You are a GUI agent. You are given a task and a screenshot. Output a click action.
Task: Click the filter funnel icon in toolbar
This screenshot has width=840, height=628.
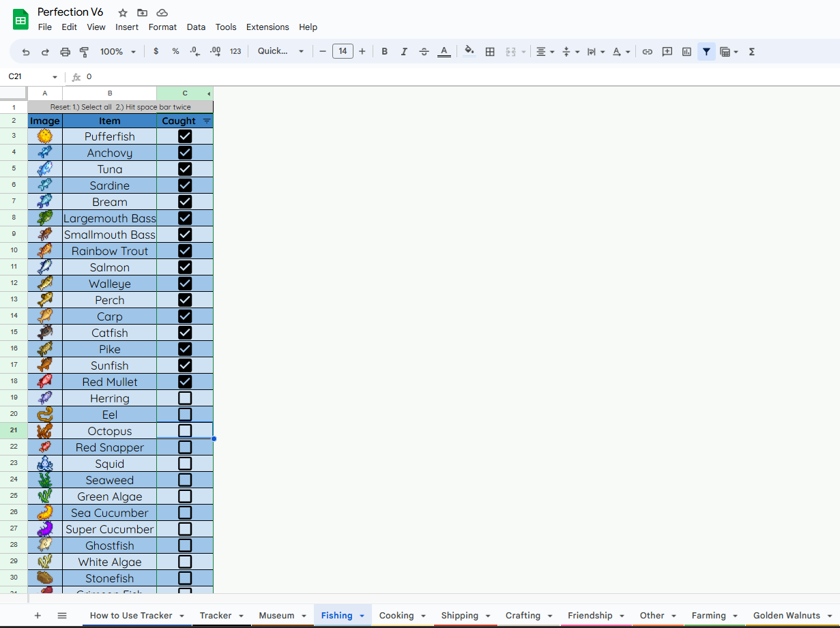[706, 52]
